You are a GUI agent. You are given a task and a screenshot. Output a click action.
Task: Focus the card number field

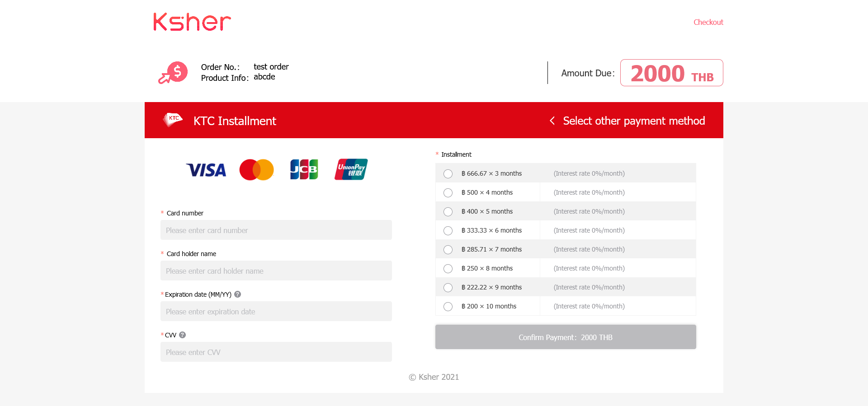click(x=276, y=230)
